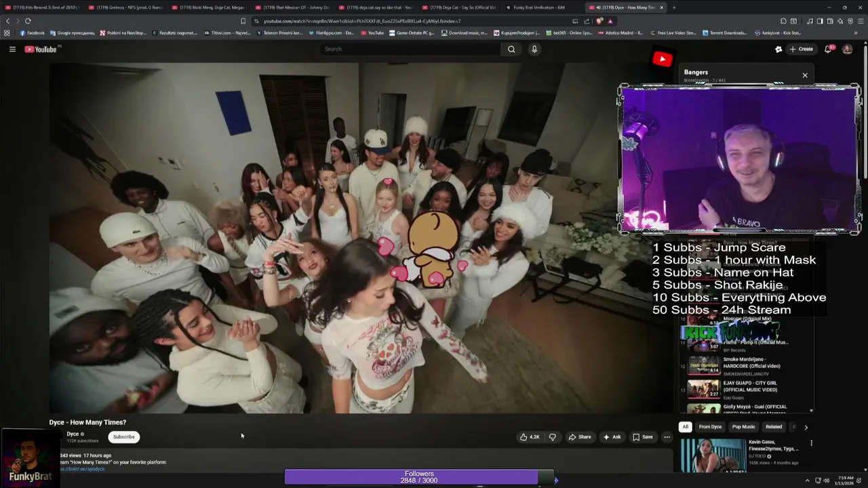This screenshot has height=488, width=868.
Task: Open the linktr.ee link in description
Action: [x=82, y=469]
